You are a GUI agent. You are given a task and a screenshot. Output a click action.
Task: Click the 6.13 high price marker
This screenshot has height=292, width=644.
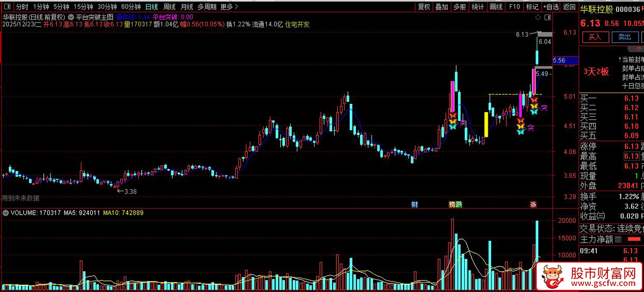[x=522, y=34]
